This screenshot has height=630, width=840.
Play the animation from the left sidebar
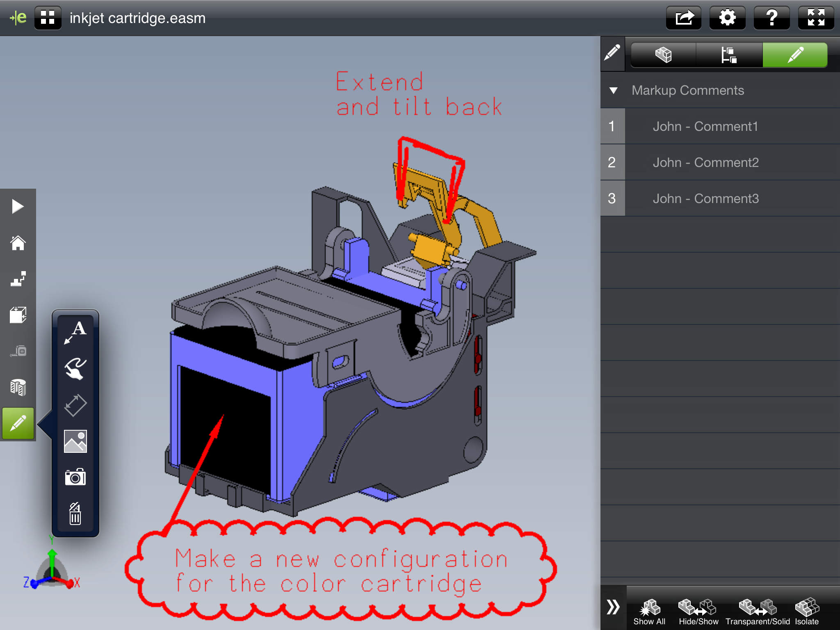18,206
